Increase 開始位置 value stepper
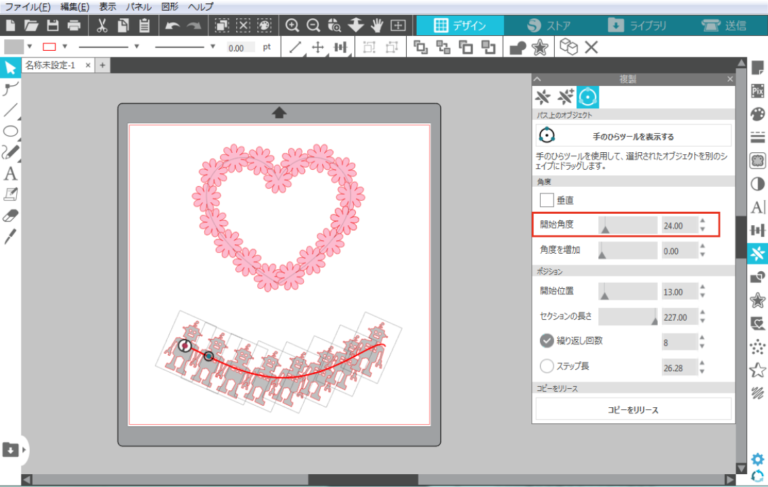This screenshot has height=487, width=768. coord(702,288)
